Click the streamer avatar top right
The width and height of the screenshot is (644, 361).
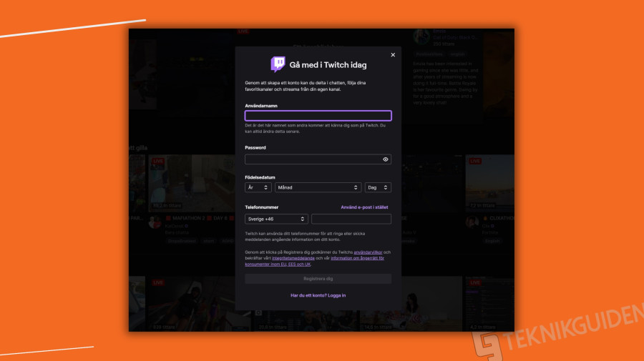(421, 36)
